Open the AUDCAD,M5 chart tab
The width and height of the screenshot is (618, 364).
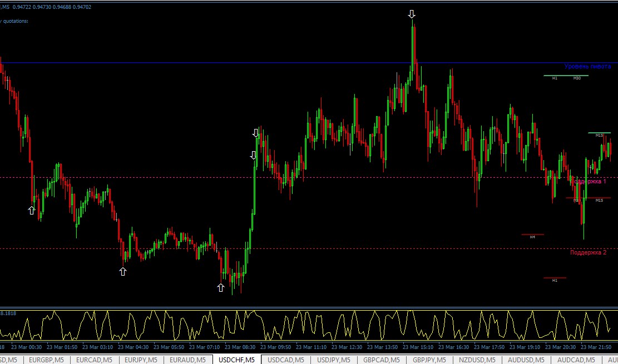(575, 360)
